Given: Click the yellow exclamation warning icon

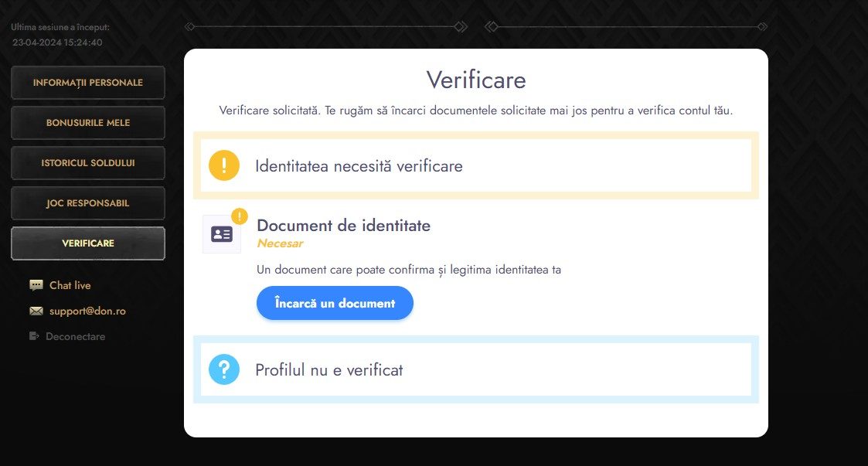Looking at the screenshot, I should pos(223,165).
